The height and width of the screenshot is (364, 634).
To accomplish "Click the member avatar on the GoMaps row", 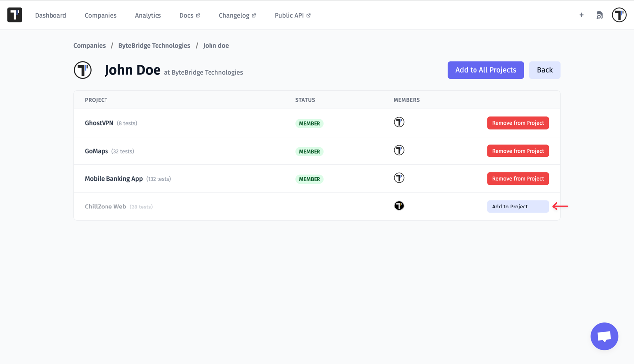I will coord(399,150).
